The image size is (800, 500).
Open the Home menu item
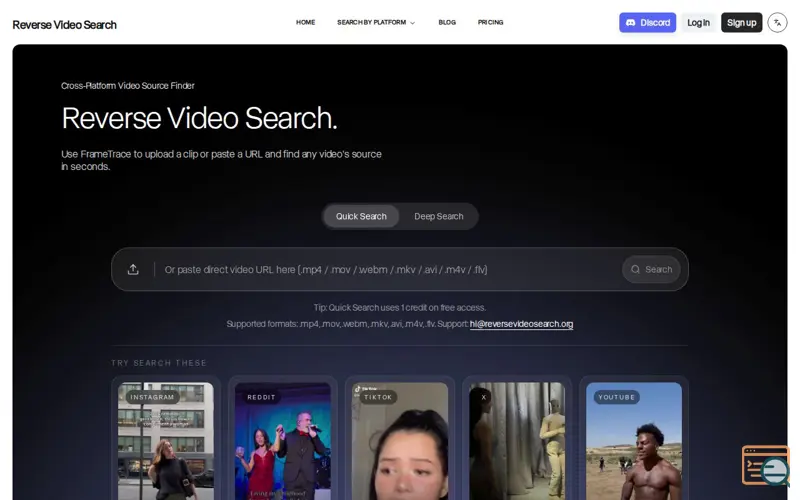[305, 22]
